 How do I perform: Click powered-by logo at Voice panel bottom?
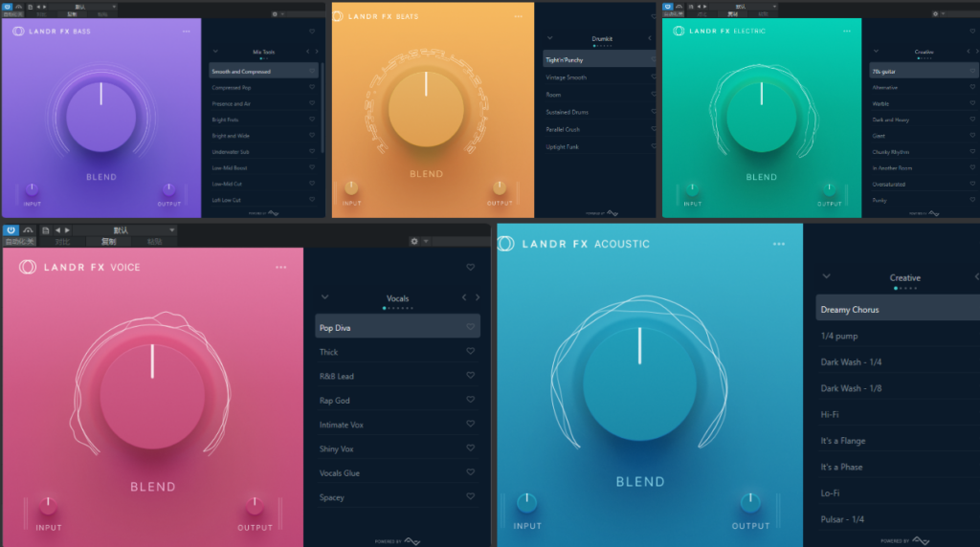[397, 541]
